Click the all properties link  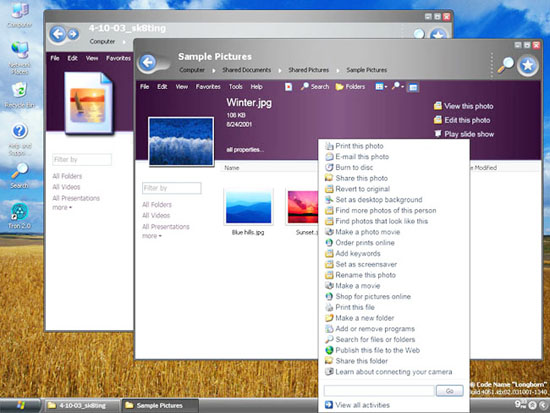(245, 150)
